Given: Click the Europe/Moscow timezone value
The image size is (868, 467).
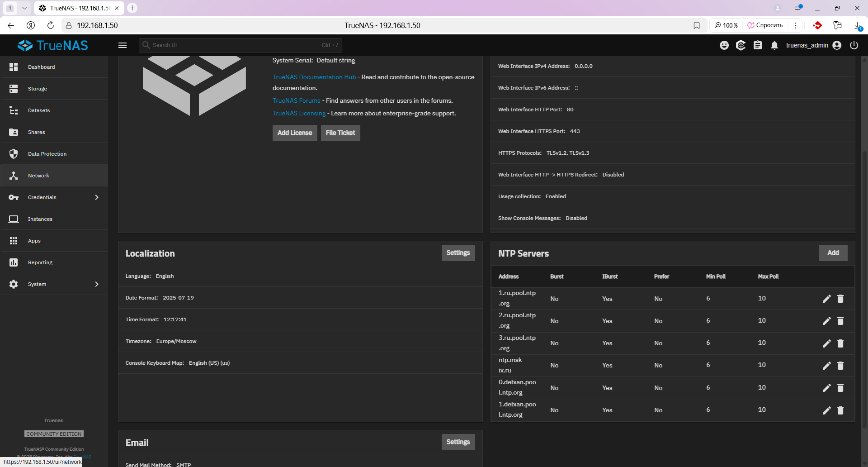Looking at the screenshot, I should pos(176,341).
